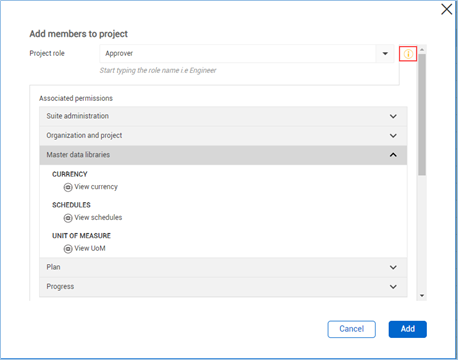Collapse the Master data libraries chevron
Screen dimensions: 458x360
[393, 155]
